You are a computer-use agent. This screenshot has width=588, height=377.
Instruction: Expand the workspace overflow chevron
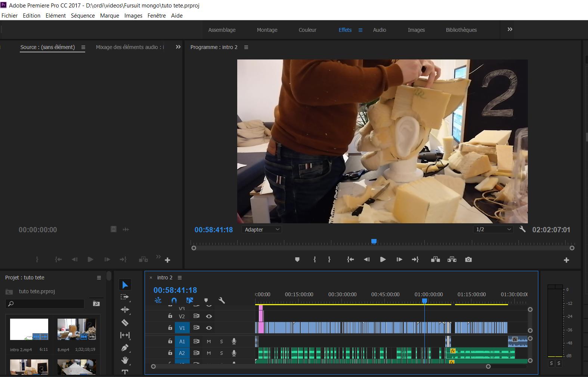coord(510,30)
